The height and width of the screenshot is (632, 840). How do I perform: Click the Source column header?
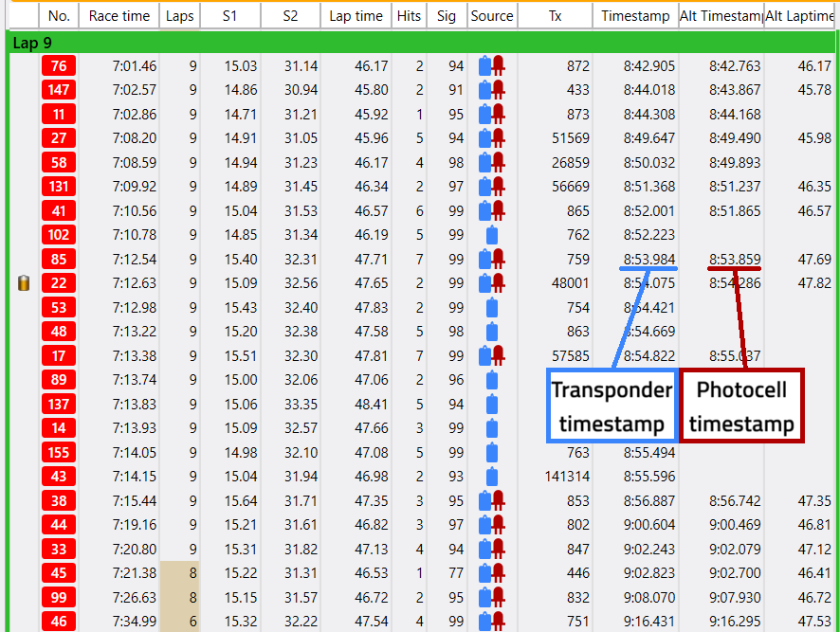click(492, 16)
